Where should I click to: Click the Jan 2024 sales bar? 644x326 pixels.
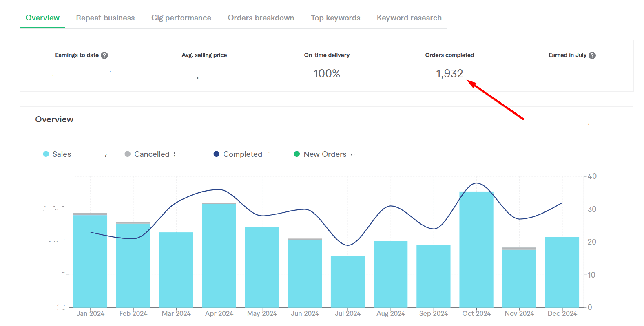(x=90, y=261)
